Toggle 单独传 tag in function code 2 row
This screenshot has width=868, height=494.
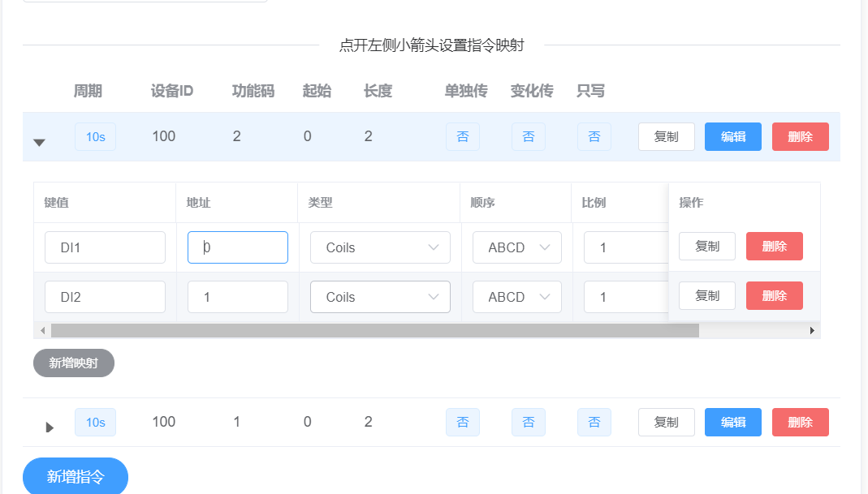point(463,136)
